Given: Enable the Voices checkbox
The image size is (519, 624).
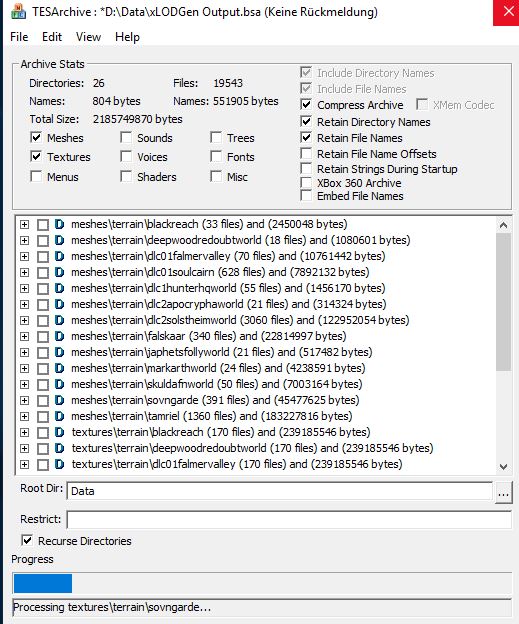Looking at the screenshot, I should click(126, 156).
